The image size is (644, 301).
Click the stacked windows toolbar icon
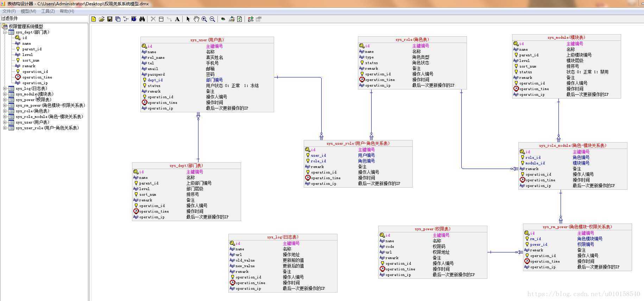pos(118,19)
